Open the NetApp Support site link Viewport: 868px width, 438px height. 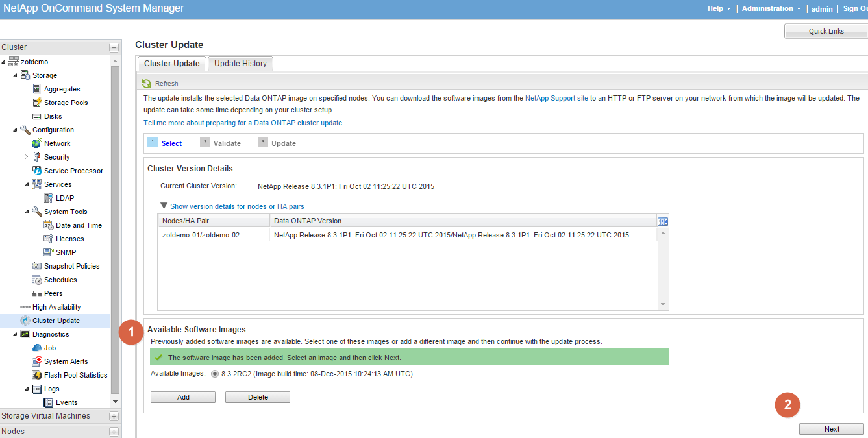[556, 98]
